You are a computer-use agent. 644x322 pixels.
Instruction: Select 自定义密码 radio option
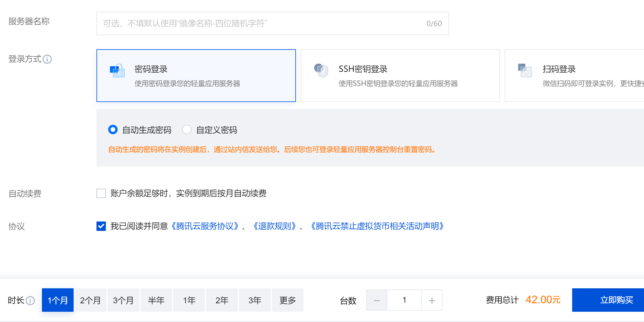click(187, 130)
